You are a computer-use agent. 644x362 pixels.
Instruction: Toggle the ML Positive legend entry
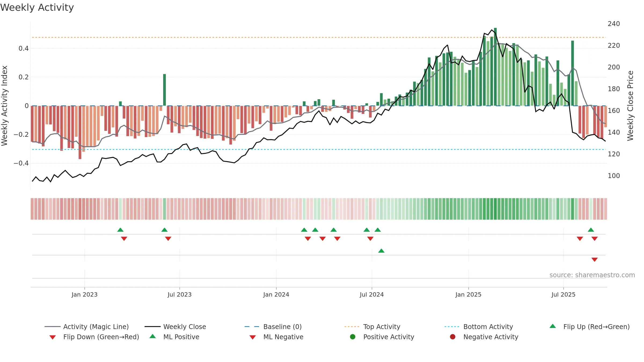pyautogui.click(x=174, y=337)
